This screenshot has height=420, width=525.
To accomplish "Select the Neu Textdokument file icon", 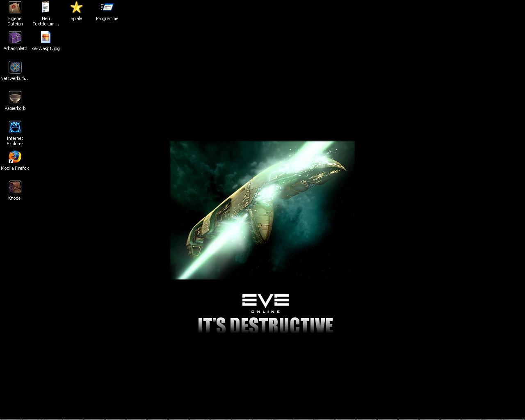I will click(x=46, y=8).
